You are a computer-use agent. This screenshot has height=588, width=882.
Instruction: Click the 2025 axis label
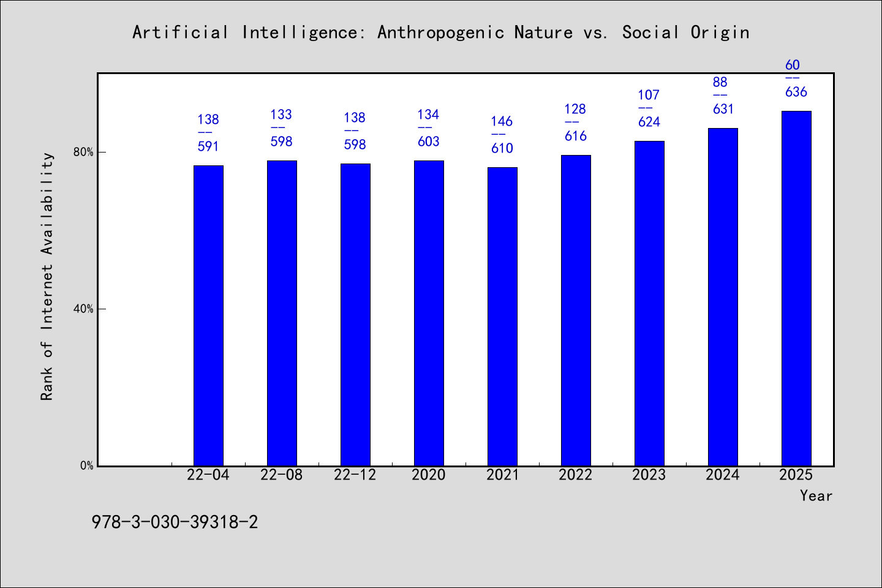pos(796,475)
